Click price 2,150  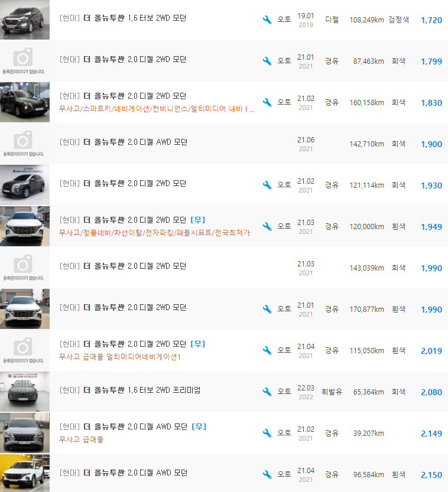pos(431,475)
